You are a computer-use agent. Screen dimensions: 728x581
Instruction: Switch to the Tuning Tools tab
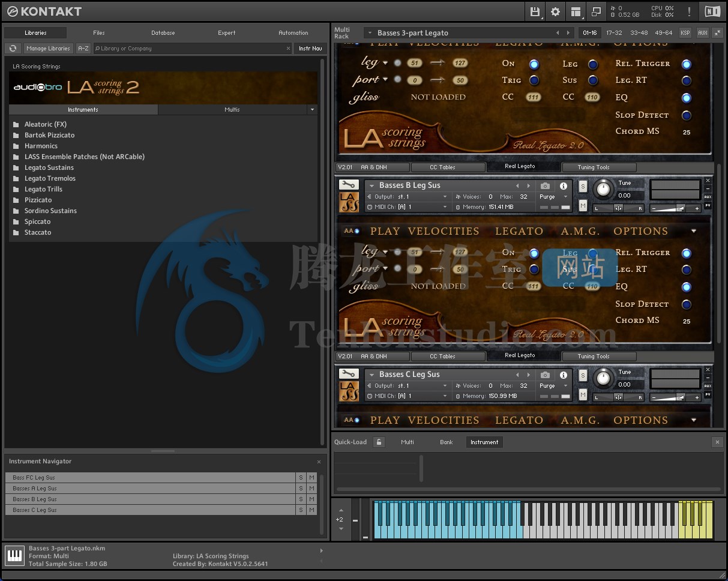click(599, 167)
